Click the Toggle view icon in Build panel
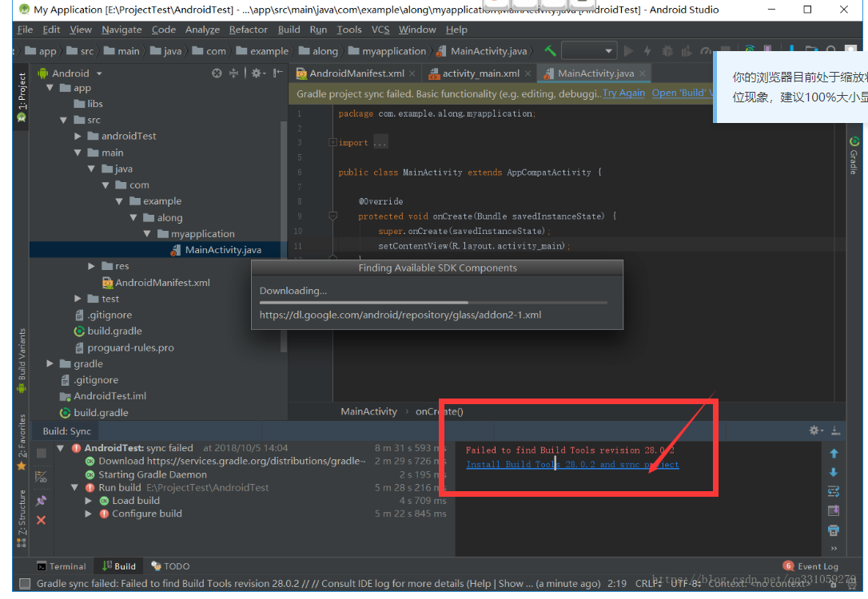The width and height of the screenshot is (868, 599). click(x=42, y=476)
